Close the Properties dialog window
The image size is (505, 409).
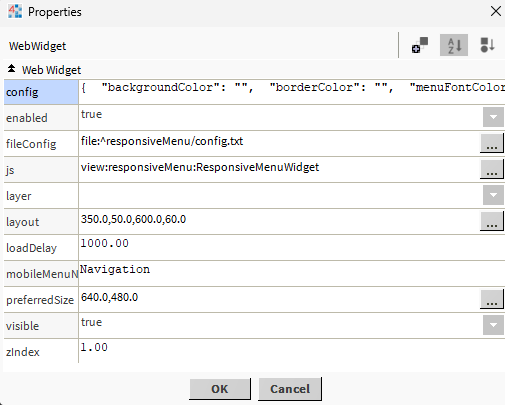click(496, 11)
